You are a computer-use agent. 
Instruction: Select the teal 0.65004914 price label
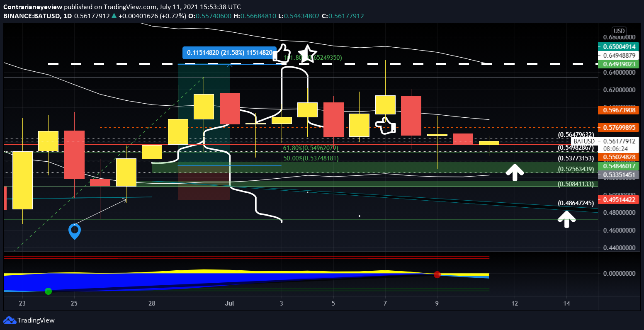click(x=619, y=46)
